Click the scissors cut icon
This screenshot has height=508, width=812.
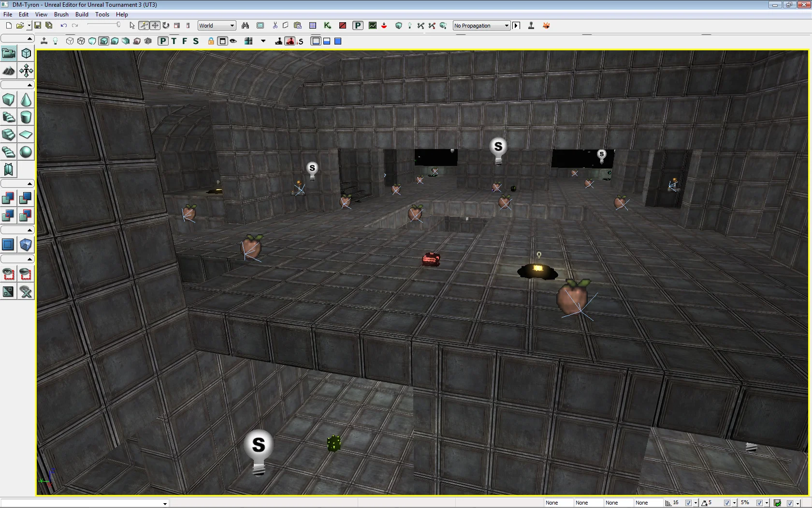pos(275,26)
